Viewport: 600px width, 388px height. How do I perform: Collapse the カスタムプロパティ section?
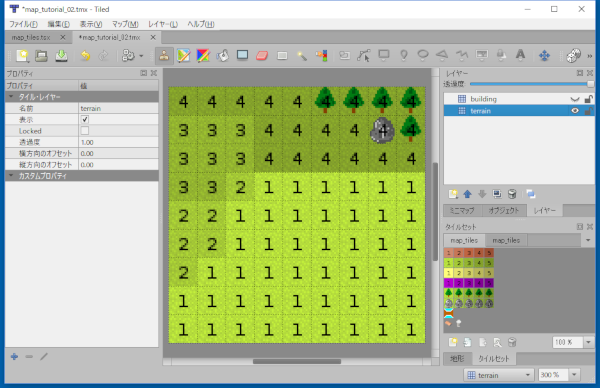tap(11, 176)
